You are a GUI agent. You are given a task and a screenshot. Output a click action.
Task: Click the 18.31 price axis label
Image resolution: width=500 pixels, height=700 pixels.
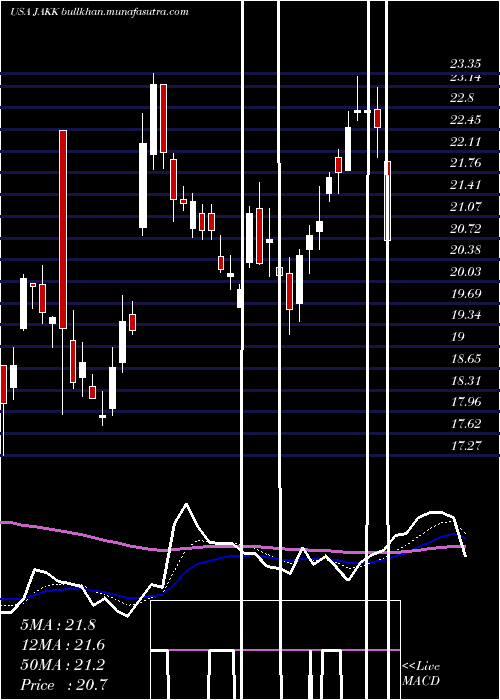(465, 381)
